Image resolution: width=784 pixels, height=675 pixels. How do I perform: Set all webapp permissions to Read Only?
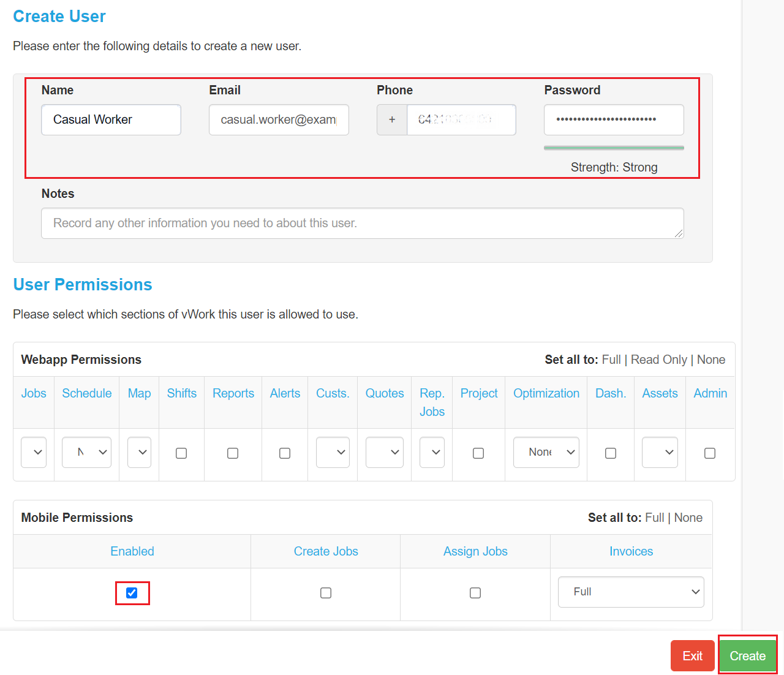(x=658, y=360)
